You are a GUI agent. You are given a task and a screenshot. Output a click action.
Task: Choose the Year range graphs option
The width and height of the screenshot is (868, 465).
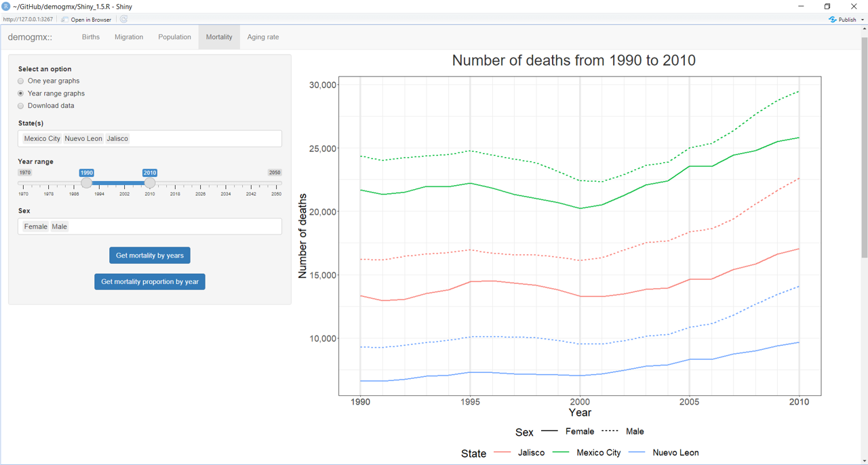point(21,94)
